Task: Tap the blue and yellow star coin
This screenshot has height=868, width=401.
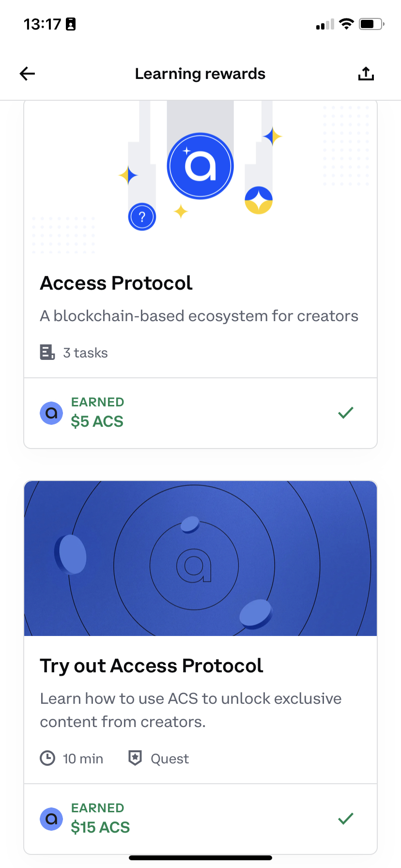Action: coord(259,200)
